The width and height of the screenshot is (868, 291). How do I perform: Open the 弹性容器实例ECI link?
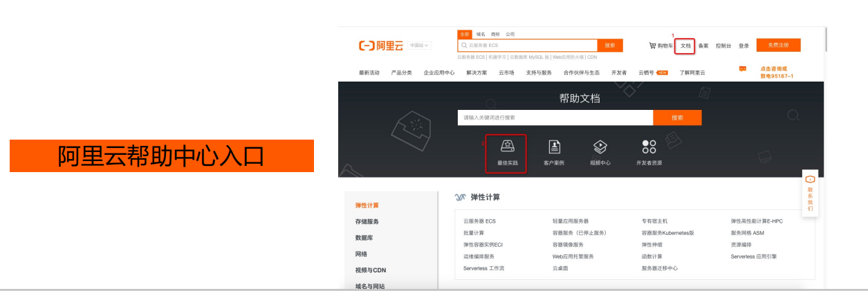(483, 245)
